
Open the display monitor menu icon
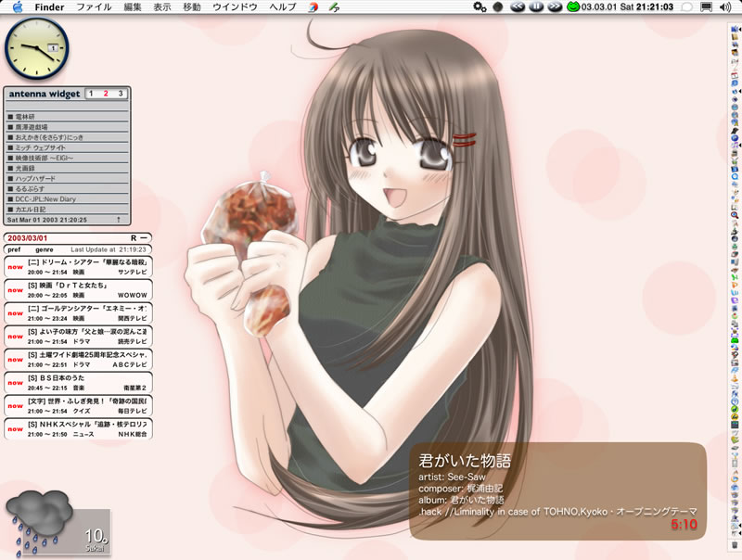click(706, 7)
